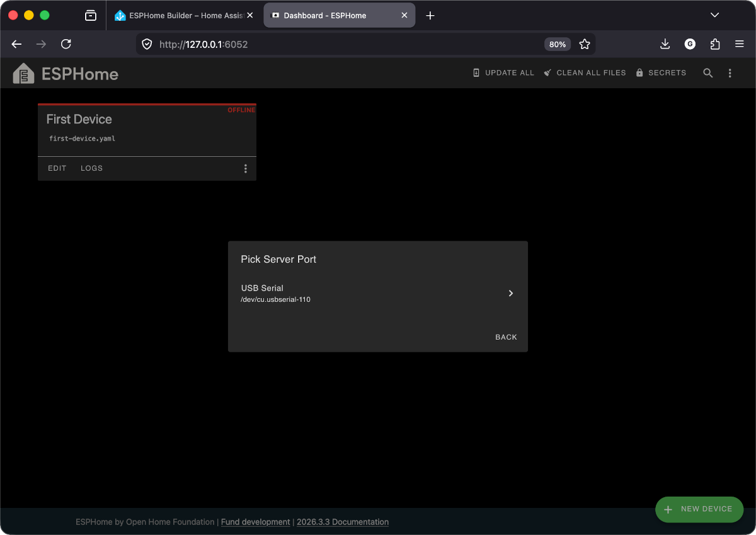756x535 pixels.
Task: Click the Back button in dialog
Action: click(x=506, y=337)
